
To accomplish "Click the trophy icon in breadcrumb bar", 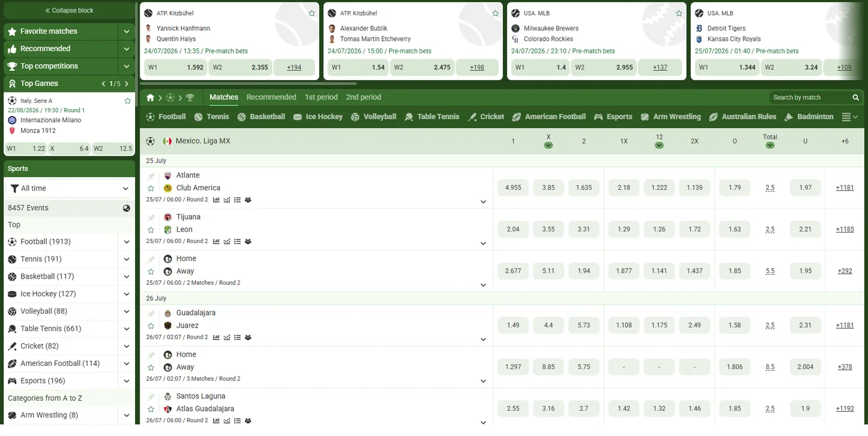I will (x=190, y=97).
